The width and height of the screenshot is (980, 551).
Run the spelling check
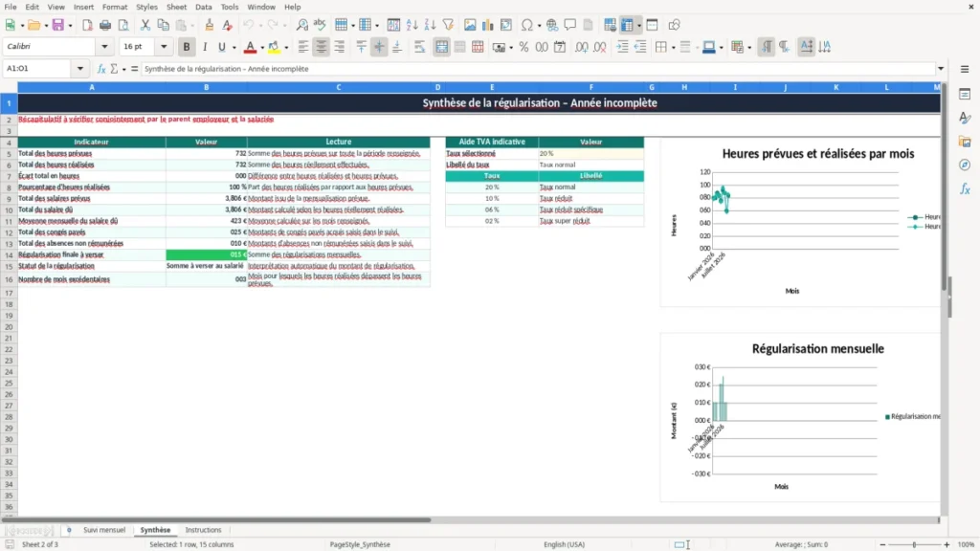coord(320,25)
